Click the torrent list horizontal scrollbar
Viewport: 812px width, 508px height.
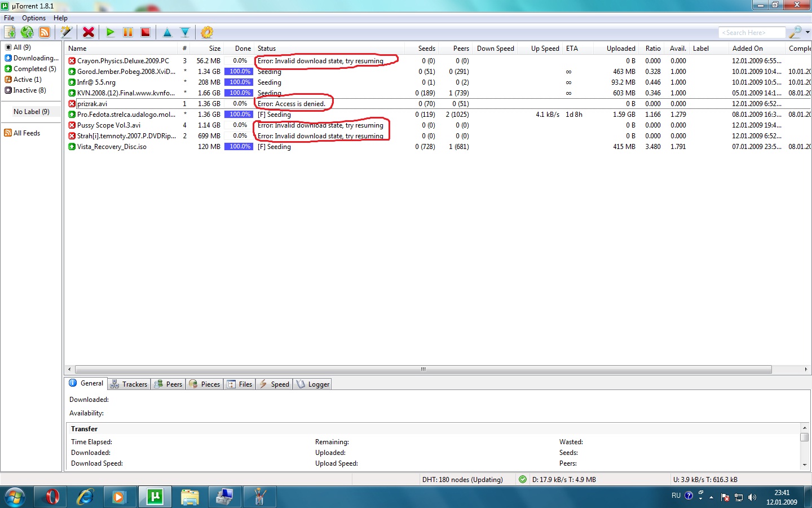(x=423, y=369)
